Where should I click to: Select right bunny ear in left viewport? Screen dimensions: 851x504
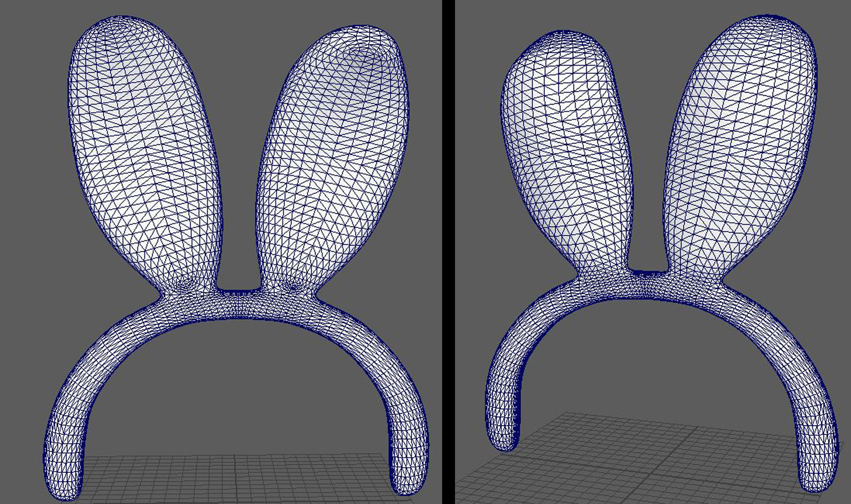click(332, 158)
